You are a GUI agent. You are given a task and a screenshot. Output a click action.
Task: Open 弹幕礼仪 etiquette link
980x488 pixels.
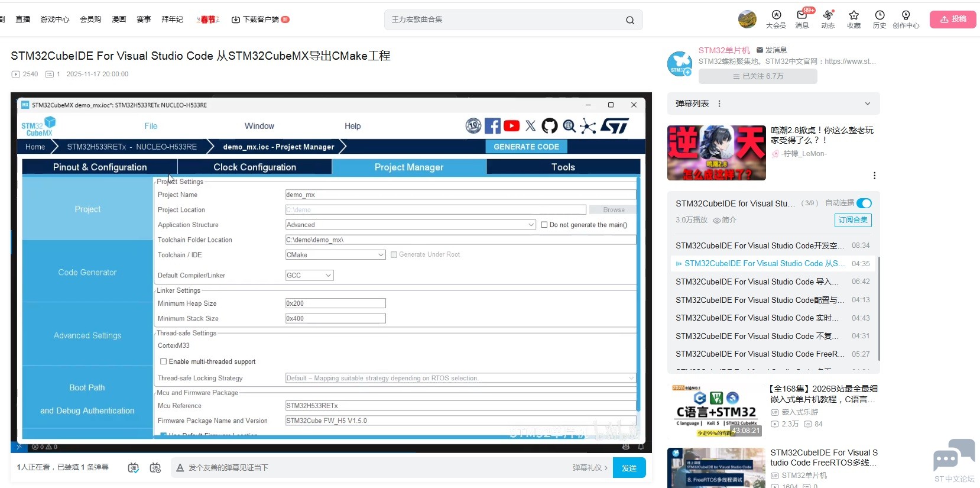[590, 468]
